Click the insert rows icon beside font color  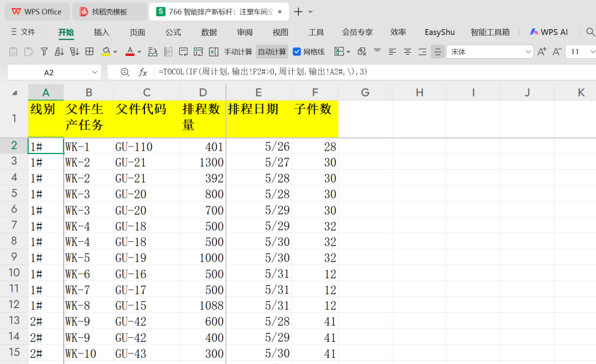pos(153,52)
